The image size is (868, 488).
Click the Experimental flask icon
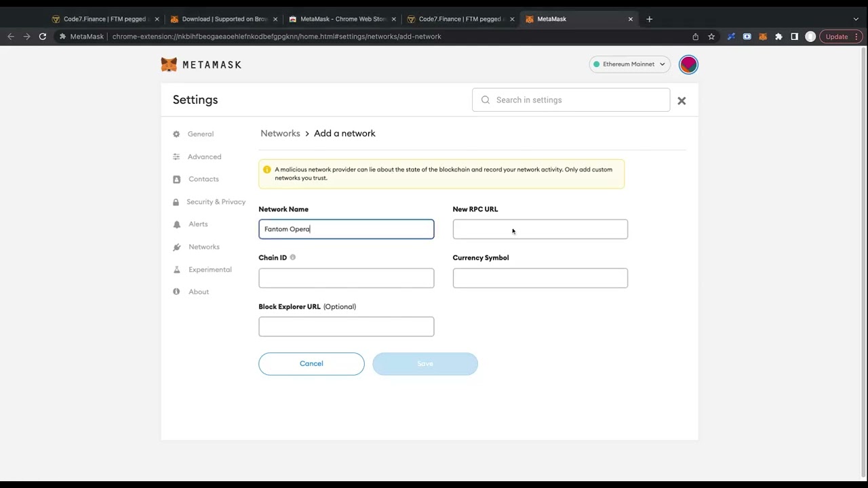click(176, 269)
